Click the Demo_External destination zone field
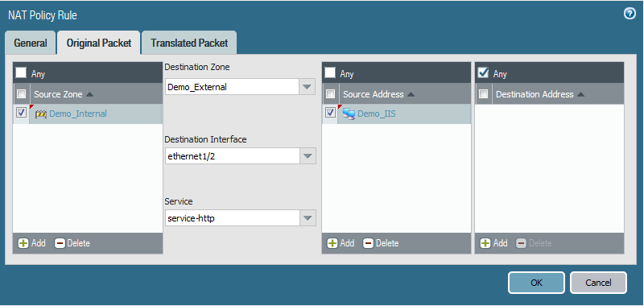 [x=233, y=87]
